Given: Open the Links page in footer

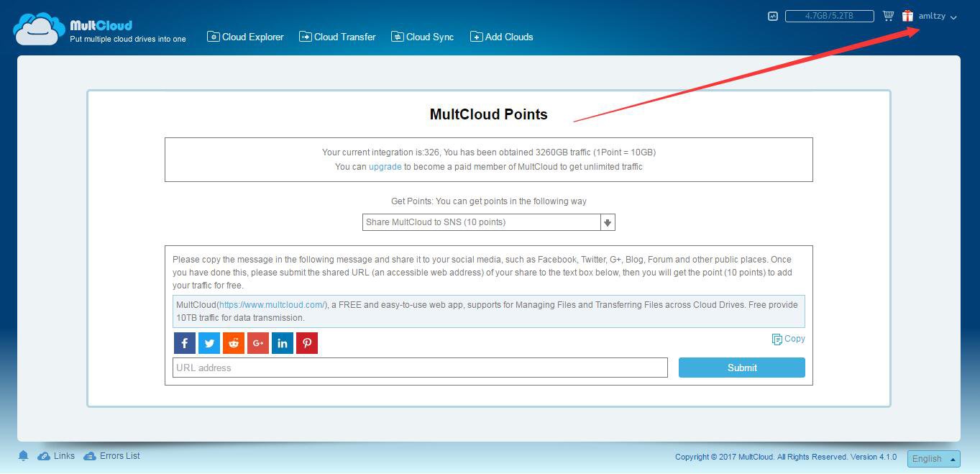Looking at the screenshot, I should (56, 456).
